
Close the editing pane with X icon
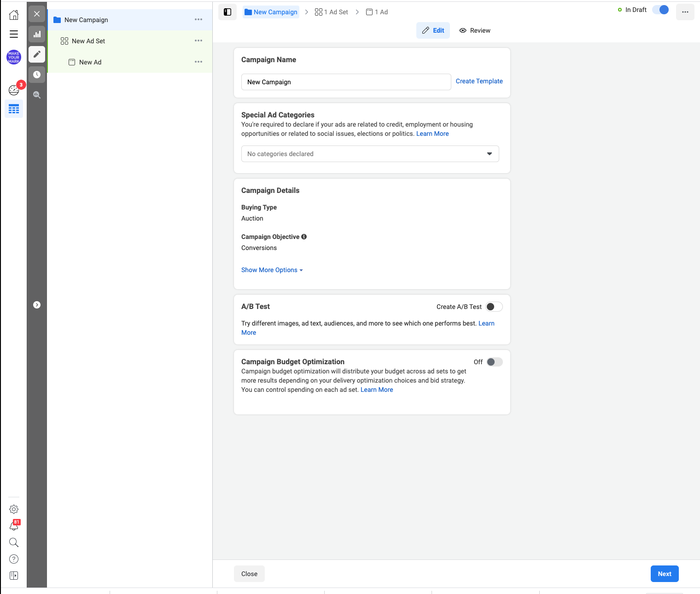point(37,14)
